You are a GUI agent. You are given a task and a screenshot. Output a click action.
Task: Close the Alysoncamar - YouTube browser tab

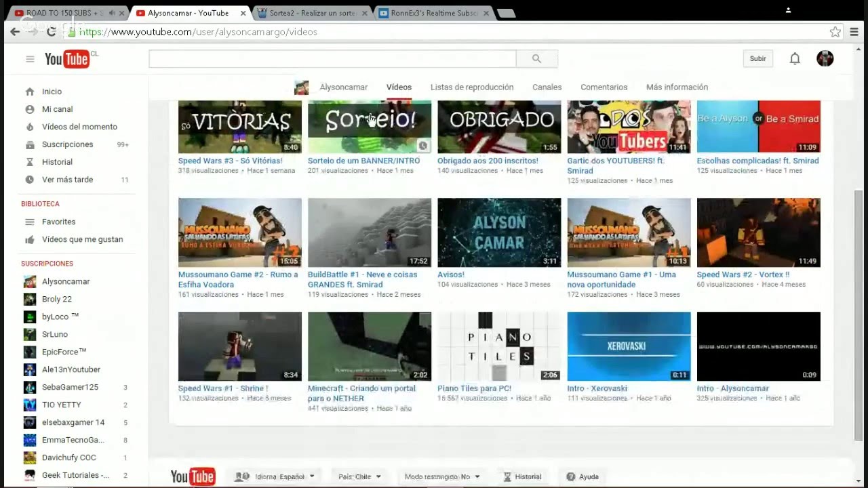[x=243, y=13]
